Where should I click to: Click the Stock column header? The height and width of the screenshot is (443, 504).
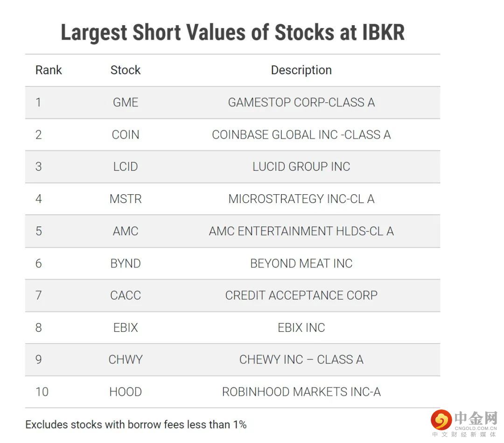(x=125, y=70)
